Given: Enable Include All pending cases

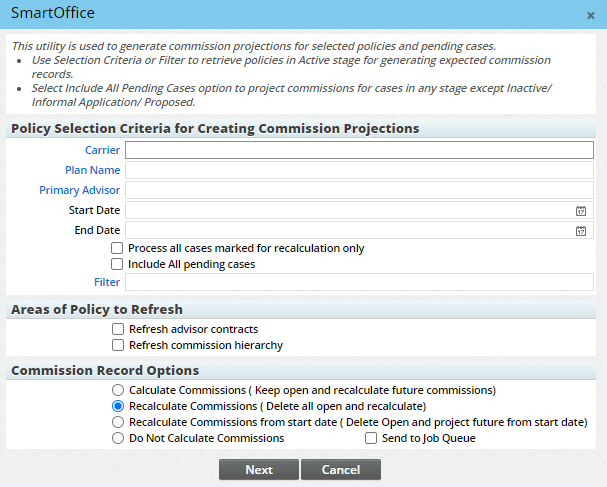Looking at the screenshot, I should coord(117,264).
